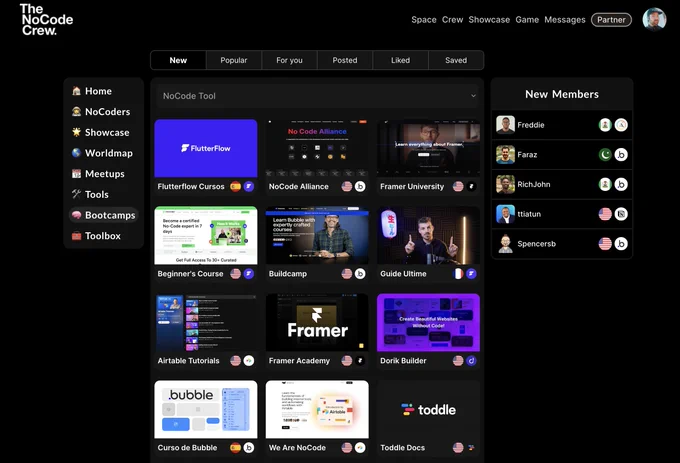Click the Home house icon in sidebar
680x463 pixels.
click(76, 91)
